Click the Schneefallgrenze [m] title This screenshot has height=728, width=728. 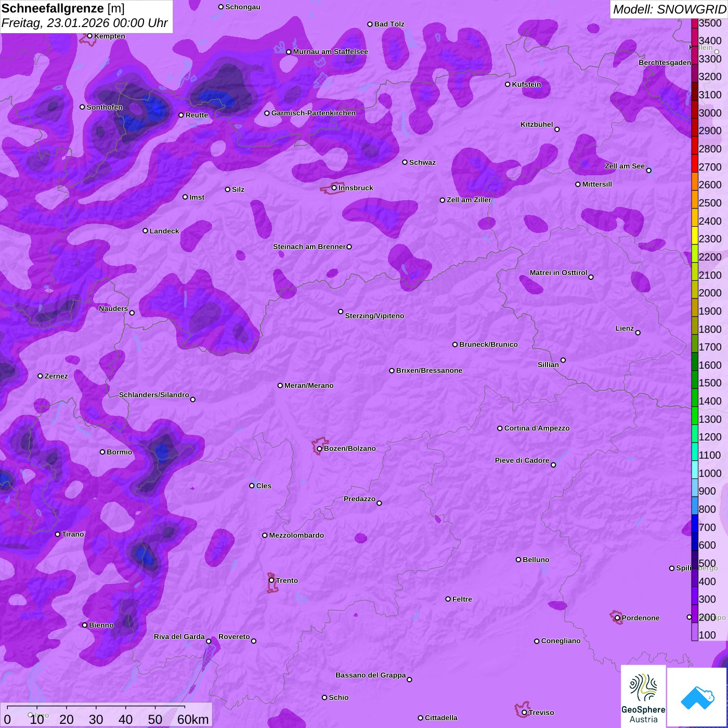[63, 8]
